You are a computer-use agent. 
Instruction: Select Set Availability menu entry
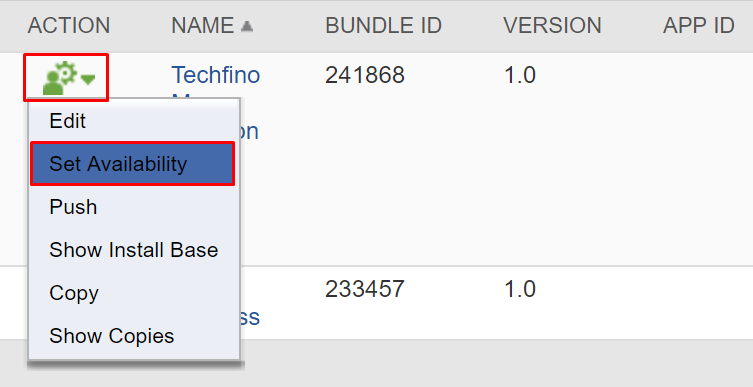133,164
